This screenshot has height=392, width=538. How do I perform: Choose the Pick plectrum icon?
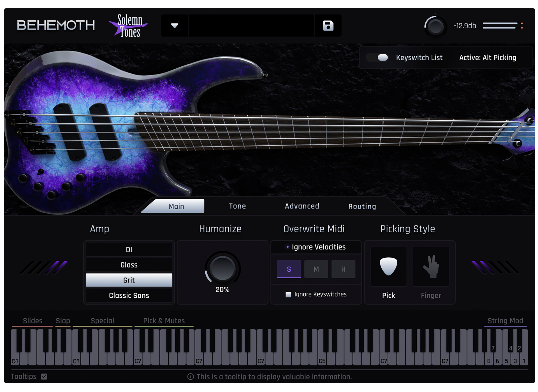coord(388,266)
